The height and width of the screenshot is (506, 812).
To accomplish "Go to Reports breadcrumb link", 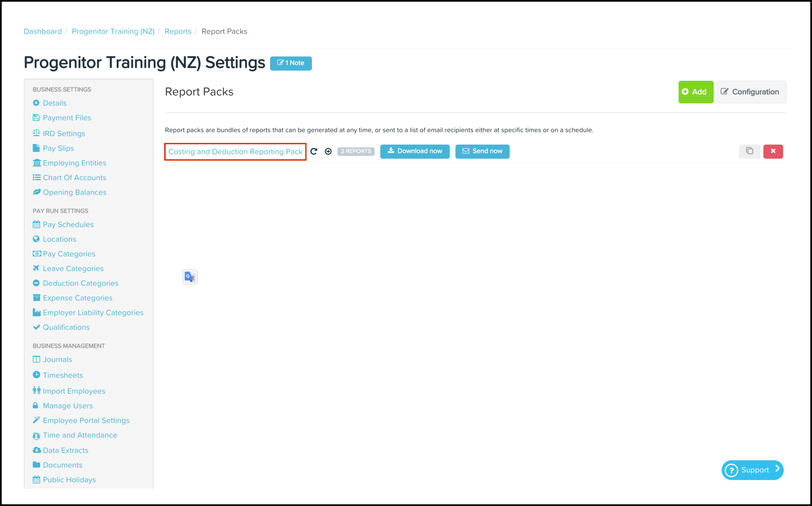I will [x=178, y=31].
